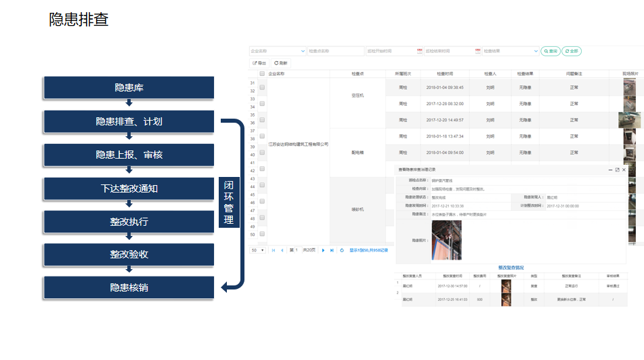Screen dimensions: 644x360
Task: Maximize the 查看隐患排查治理记录 dialog
Action: tap(617, 170)
